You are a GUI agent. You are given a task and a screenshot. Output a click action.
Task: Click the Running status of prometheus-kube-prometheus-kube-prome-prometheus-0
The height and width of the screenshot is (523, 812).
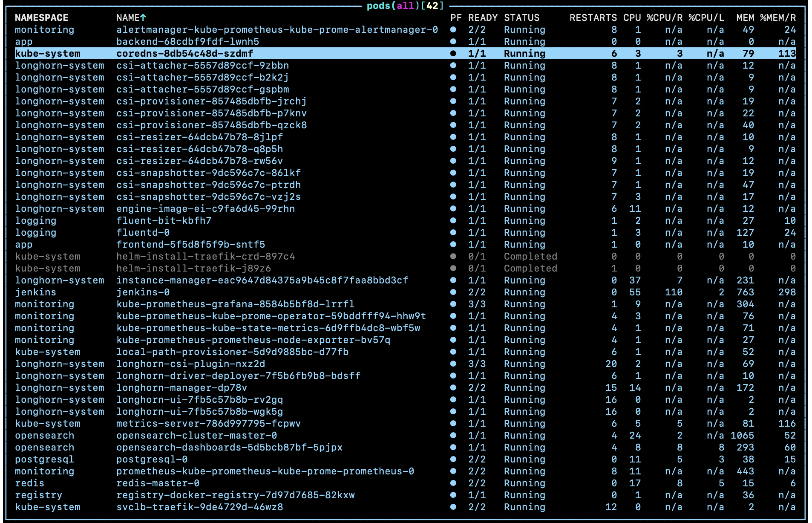[525, 471]
